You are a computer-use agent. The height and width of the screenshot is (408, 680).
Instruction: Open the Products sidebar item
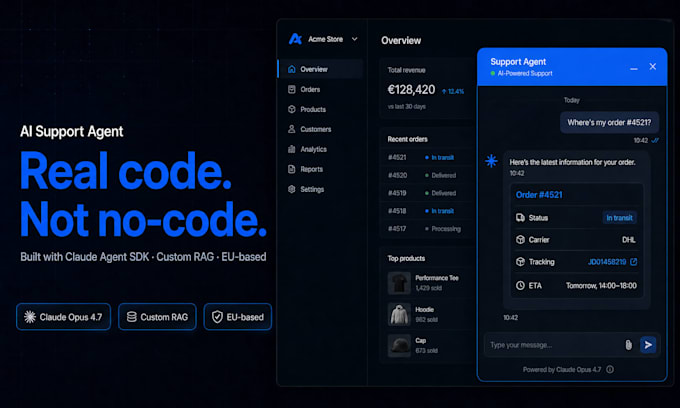(x=320, y=109)
